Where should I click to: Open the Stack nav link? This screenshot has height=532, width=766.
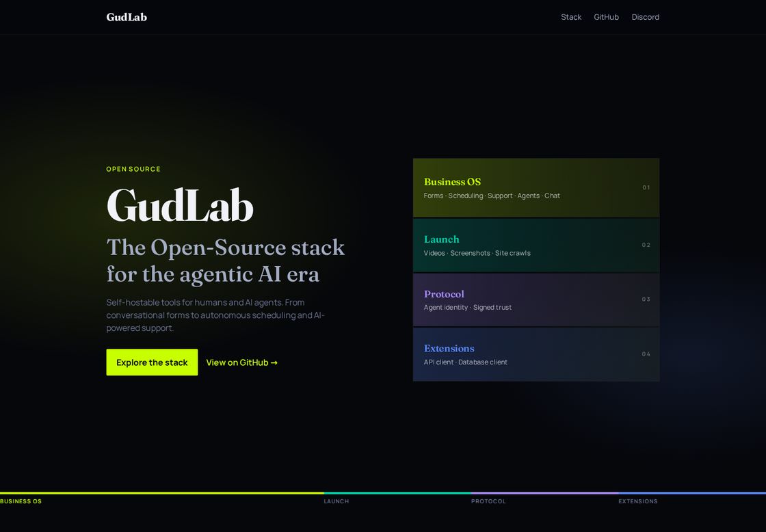571,17
